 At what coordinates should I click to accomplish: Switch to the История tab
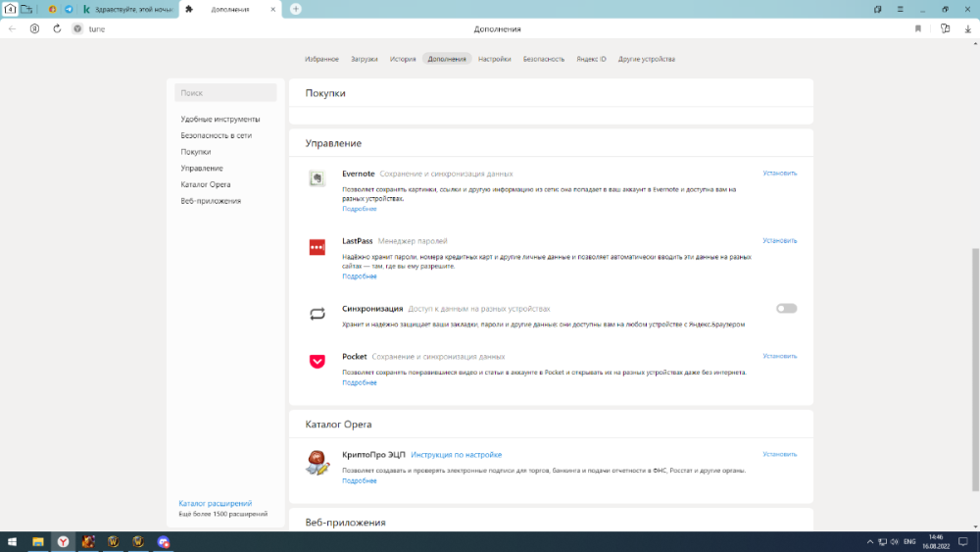click(403, 59)
